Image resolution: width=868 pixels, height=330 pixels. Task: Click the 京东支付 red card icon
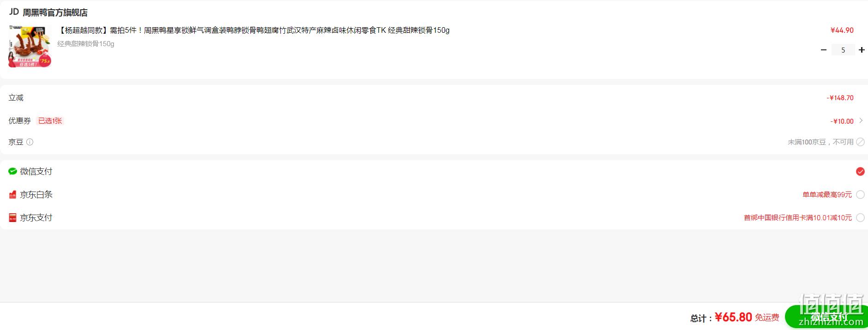coord(12,217)
